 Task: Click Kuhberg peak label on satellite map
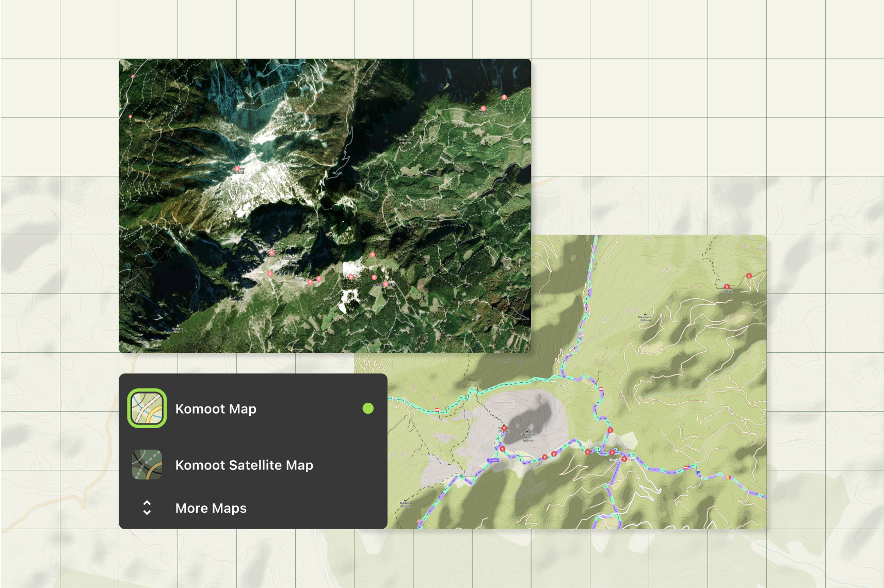point(177,330)
